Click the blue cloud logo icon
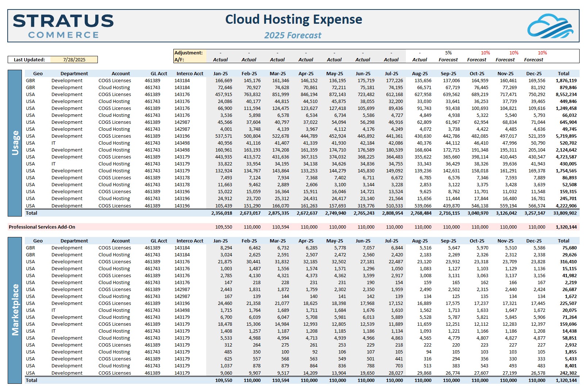 pos(550,26)
